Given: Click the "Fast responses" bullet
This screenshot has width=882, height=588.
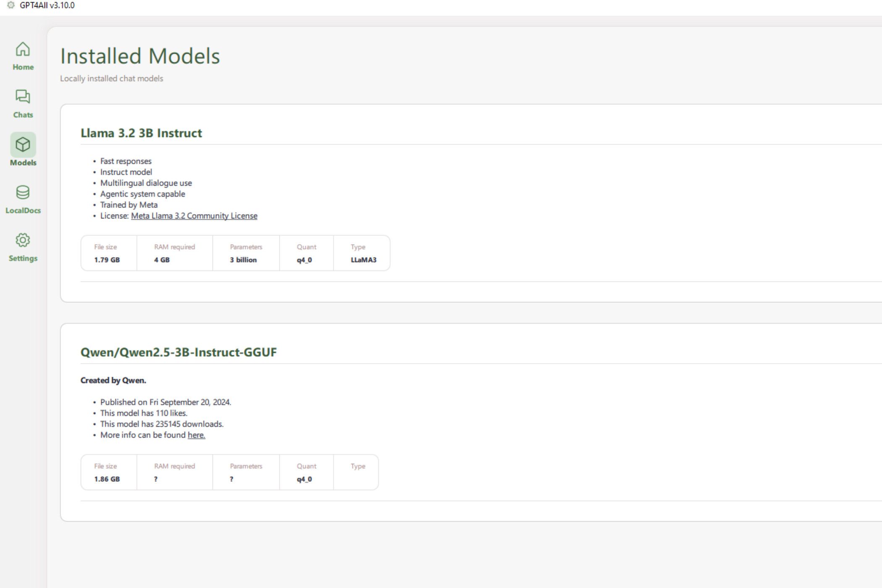Looking at the screenshot, I should (x=126, y=161).
